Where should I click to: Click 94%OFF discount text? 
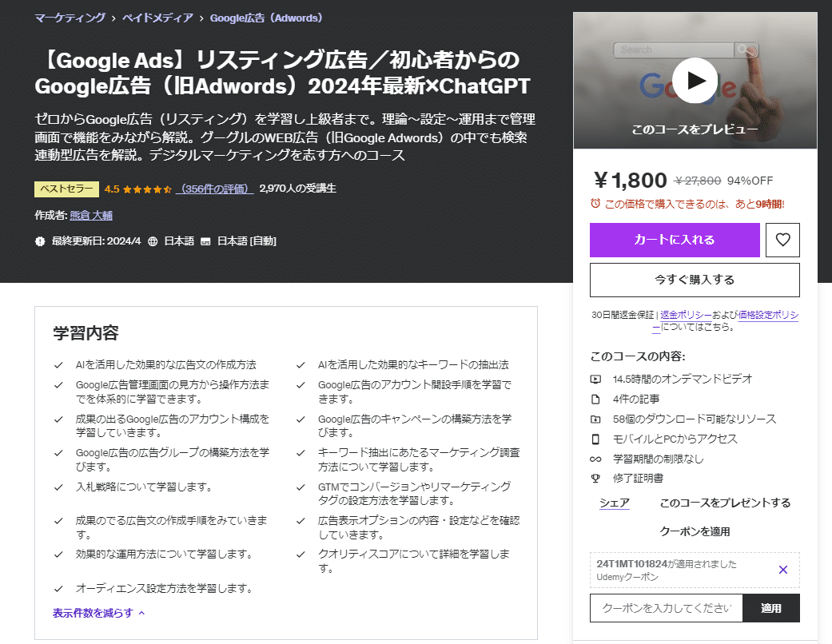750,181
